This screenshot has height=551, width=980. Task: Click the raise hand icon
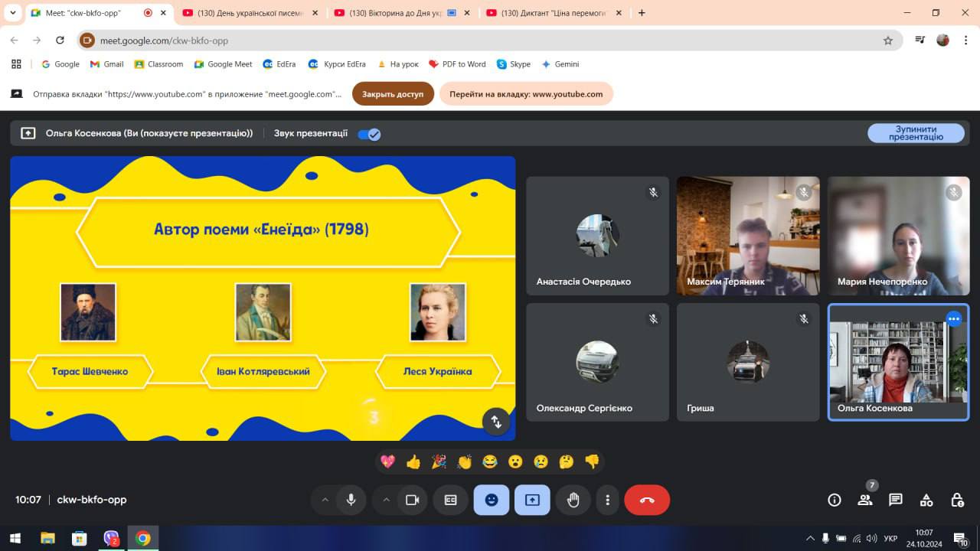click(x=573, y=500)
